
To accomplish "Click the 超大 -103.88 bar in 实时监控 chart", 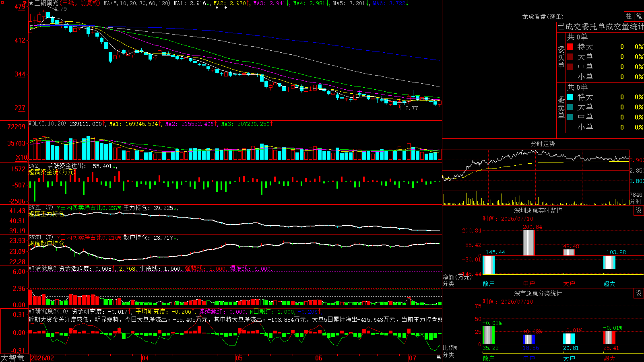I will click(x=609, y=262).
